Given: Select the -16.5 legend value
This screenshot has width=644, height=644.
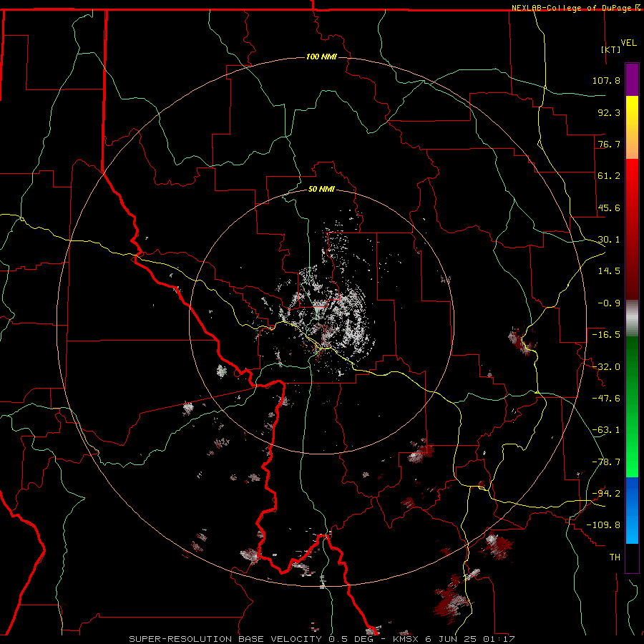Looking at the screenshot, I should [x=606, y=335].
